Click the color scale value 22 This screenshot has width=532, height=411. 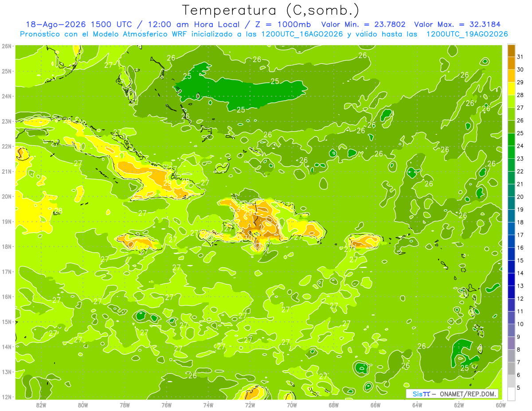(x=520, y=172)
